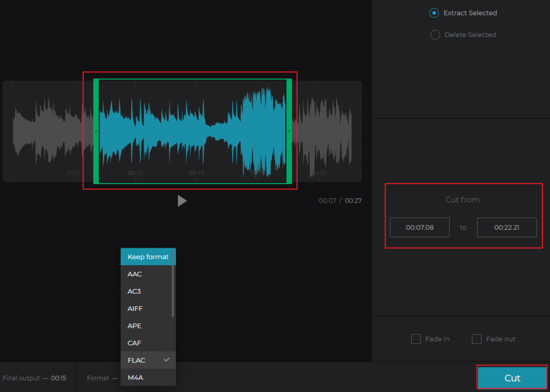This screenshot has width=550, height=392.
Task: Play the audio preview
Action: point(182,201)
